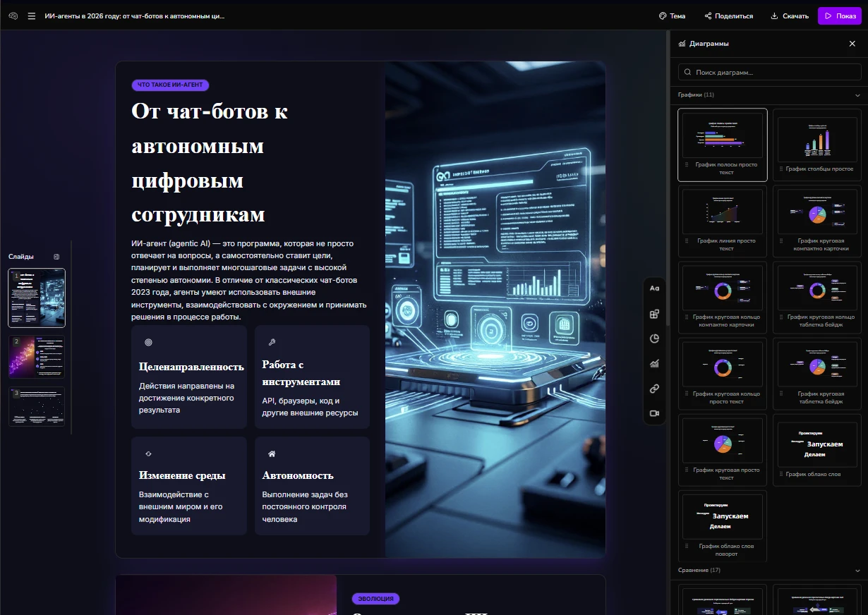Open the pie chart diagrams tool icon
The image size is (868, 615).
tap(654, 339)
